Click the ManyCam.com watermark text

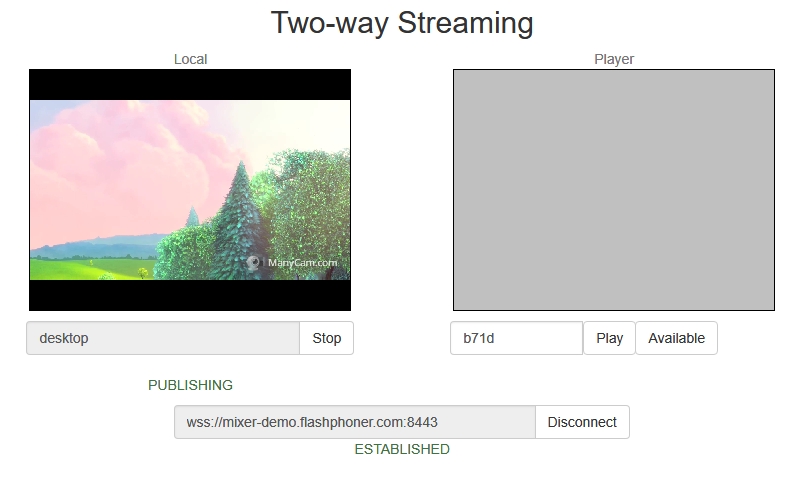coord(302,263)
